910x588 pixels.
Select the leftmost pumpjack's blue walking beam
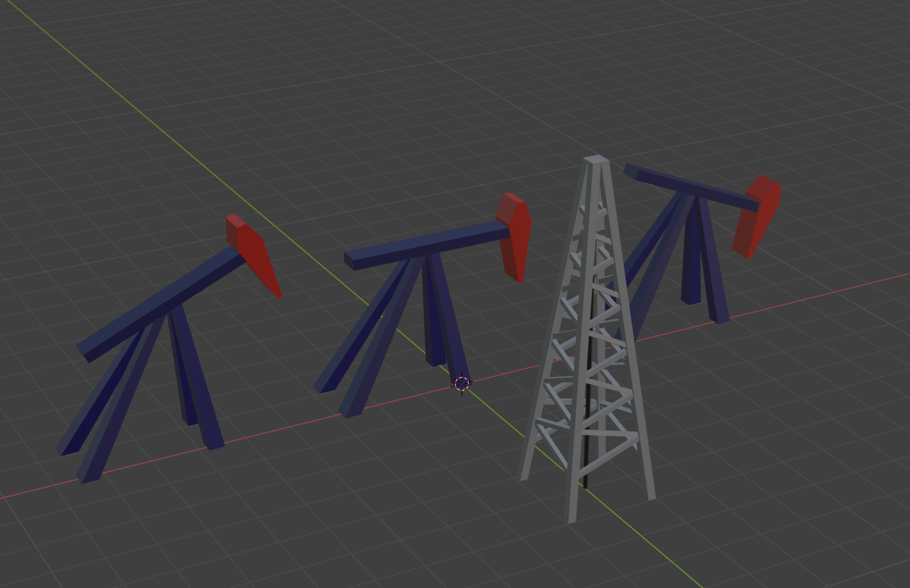(x=162, y=303)
